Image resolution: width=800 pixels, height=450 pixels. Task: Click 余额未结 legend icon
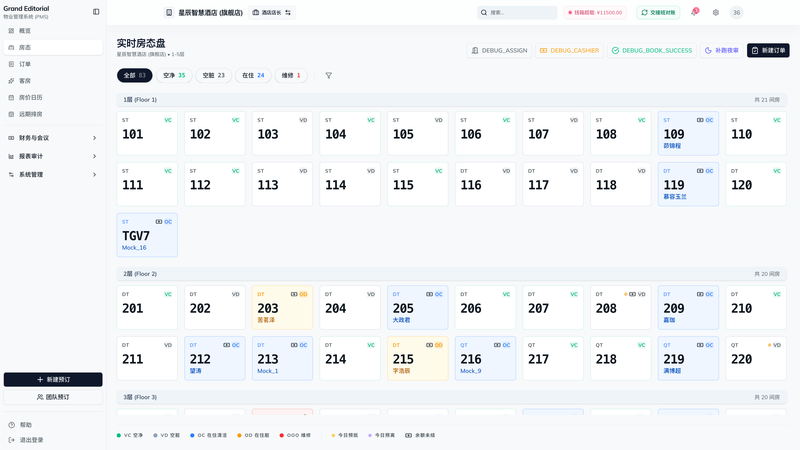[409, 436]
